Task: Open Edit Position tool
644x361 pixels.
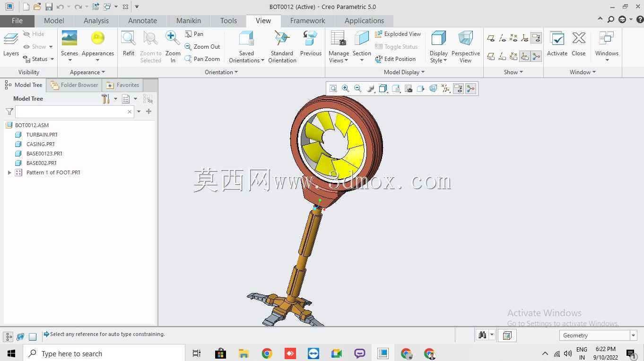Action: (x=395, y=59)
